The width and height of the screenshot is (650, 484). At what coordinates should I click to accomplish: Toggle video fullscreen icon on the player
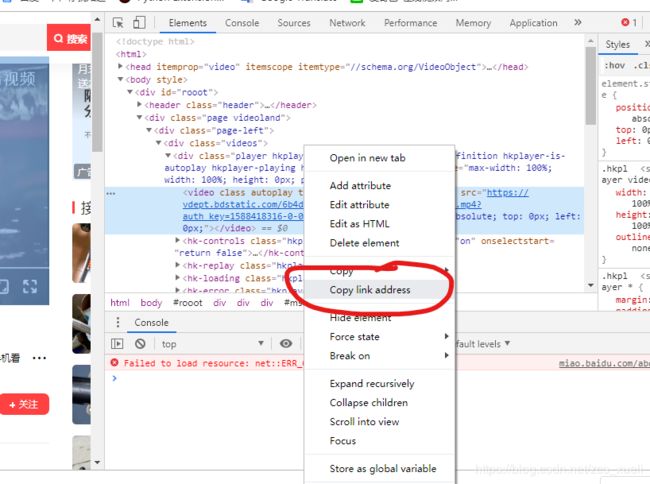[30, 286]
